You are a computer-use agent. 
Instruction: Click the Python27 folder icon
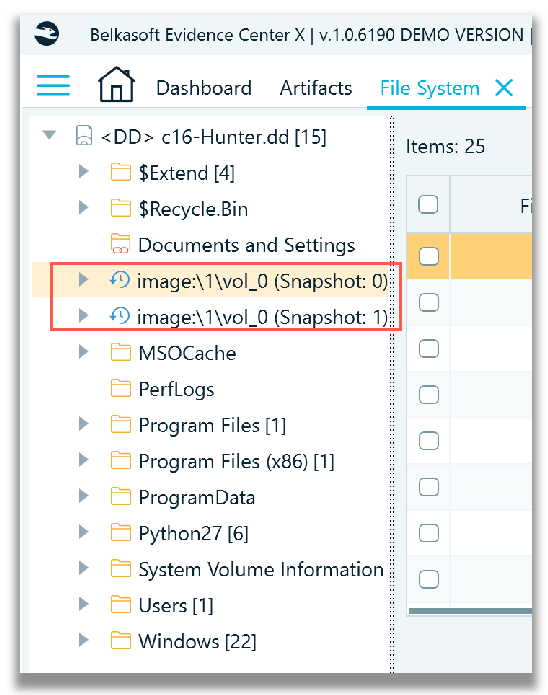pos(121,532)
